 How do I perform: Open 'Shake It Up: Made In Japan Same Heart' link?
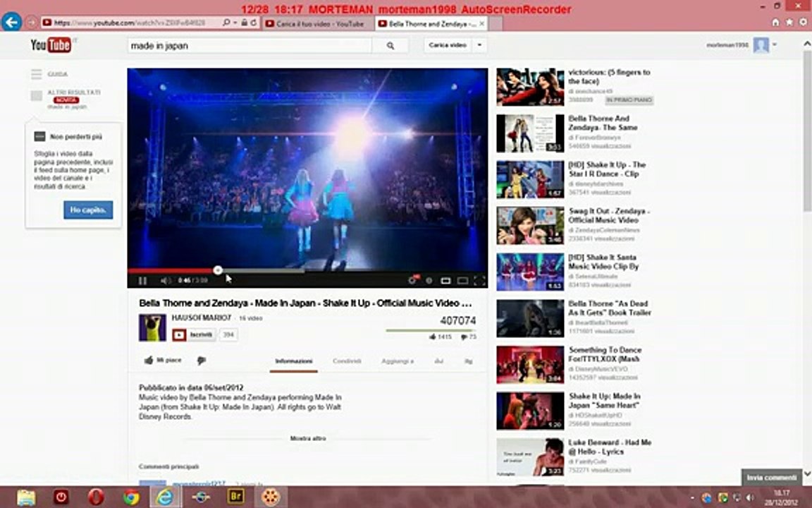(x=604, y=401)
